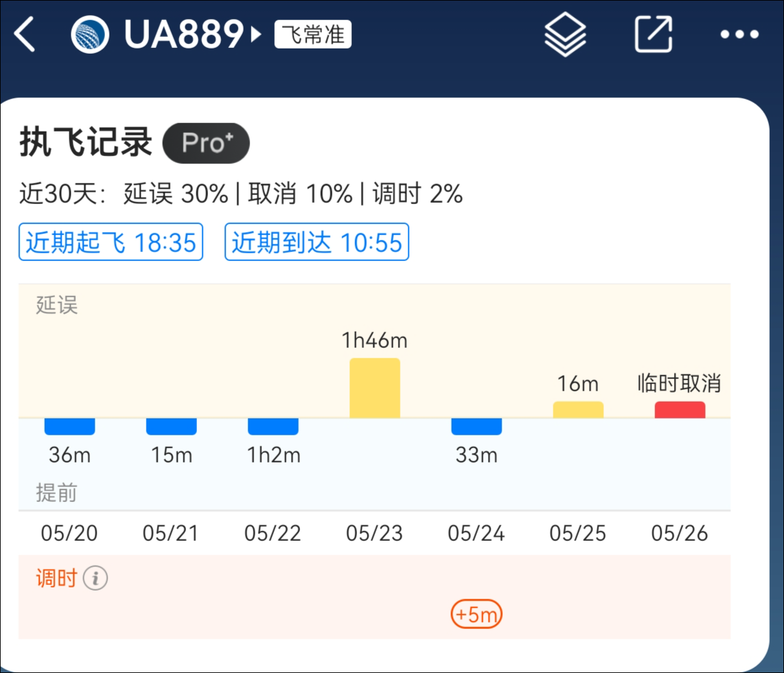Choose the 05/23 date label
Screen dimensions: 784x673
[x=375, y=533]
